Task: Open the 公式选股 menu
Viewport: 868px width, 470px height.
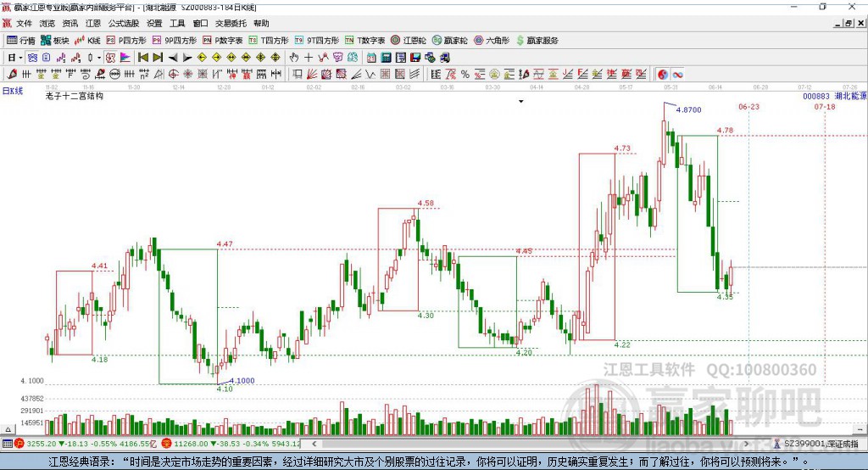Action: pyautogui.click(x=124, y=23)
